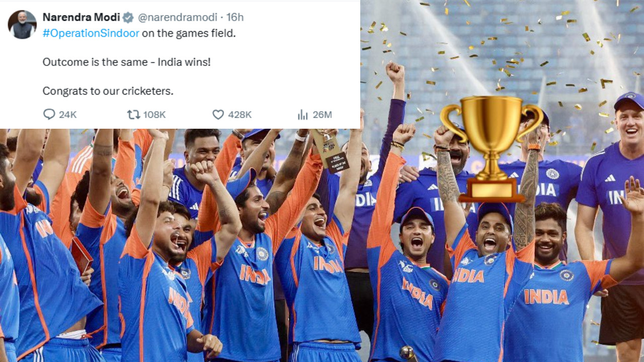Click the reply speech bubble icon
Image resolution: width=644 pixels, height=362 pixels.
[x=49, y=115]
